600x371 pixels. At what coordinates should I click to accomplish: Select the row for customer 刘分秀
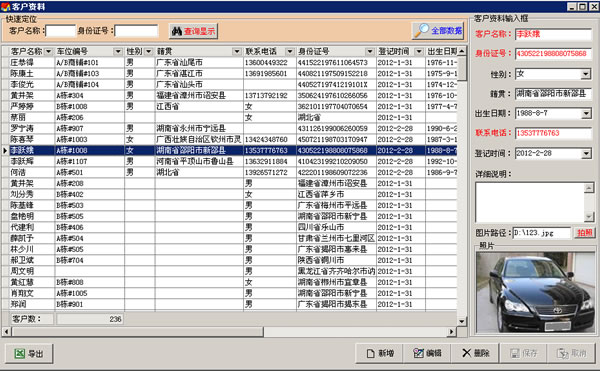(230, 194)
